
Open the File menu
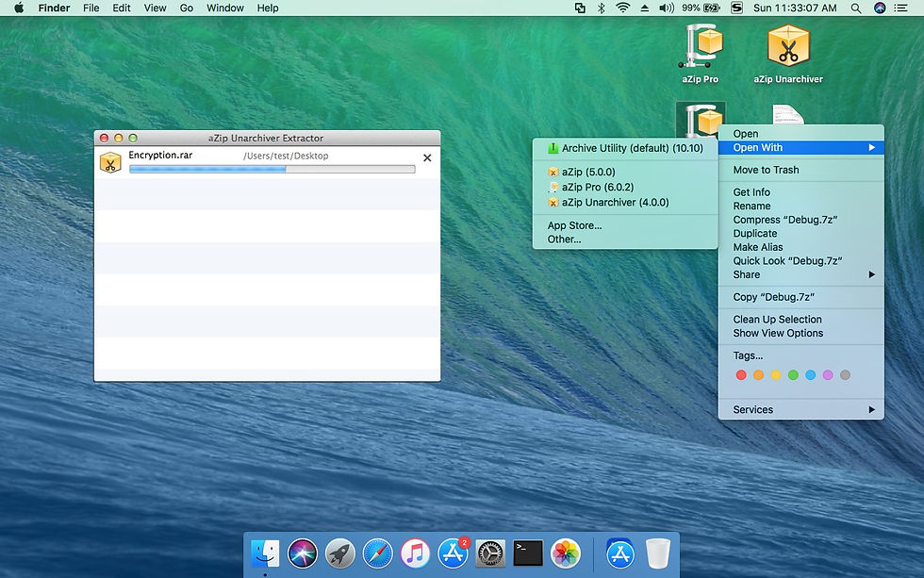[91, 8]
